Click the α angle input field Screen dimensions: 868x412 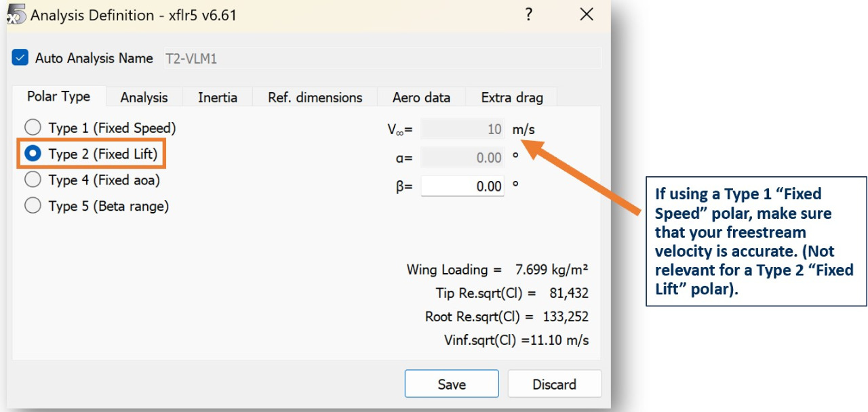point(462,158)
